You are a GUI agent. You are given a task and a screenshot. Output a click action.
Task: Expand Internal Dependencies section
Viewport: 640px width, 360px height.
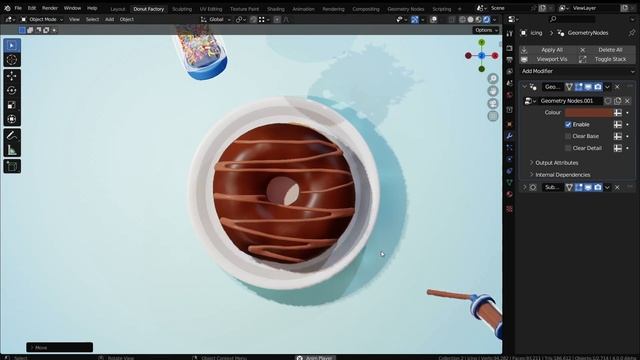coord(560,175)
